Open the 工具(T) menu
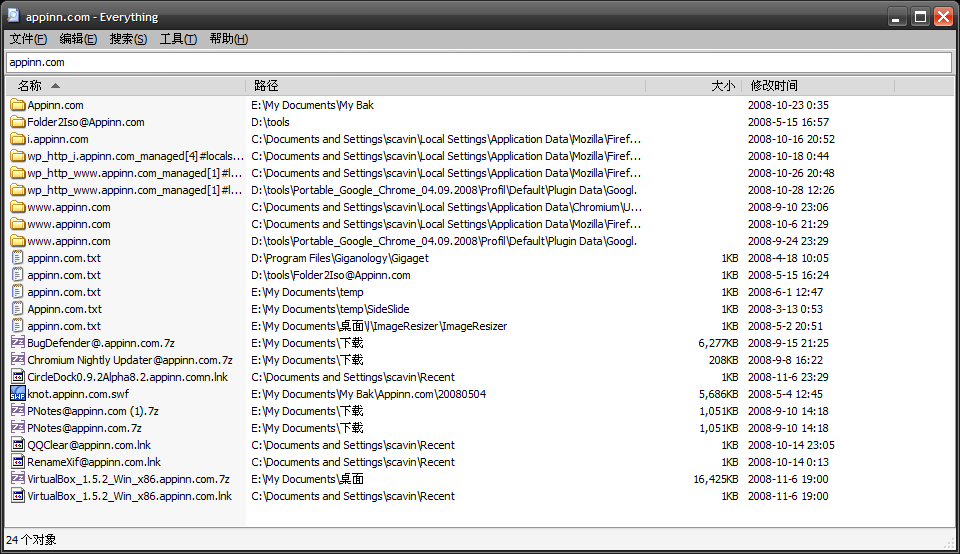The image size is (960, 554). point(178,39)
